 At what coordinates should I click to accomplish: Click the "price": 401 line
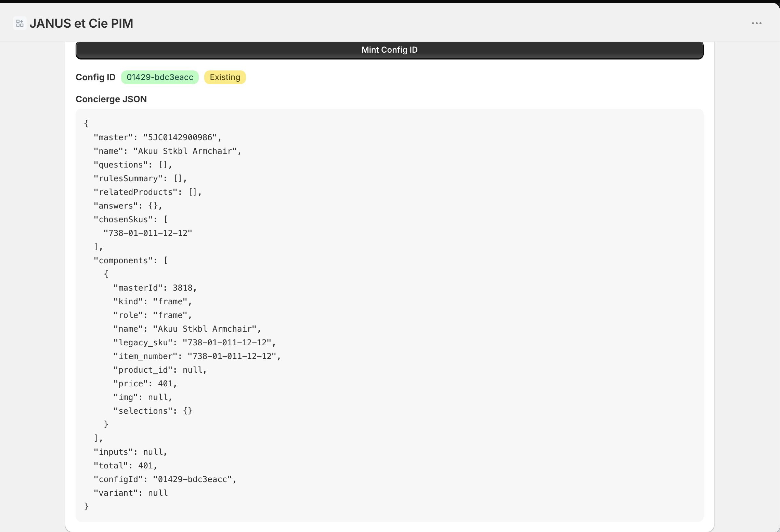145,384
